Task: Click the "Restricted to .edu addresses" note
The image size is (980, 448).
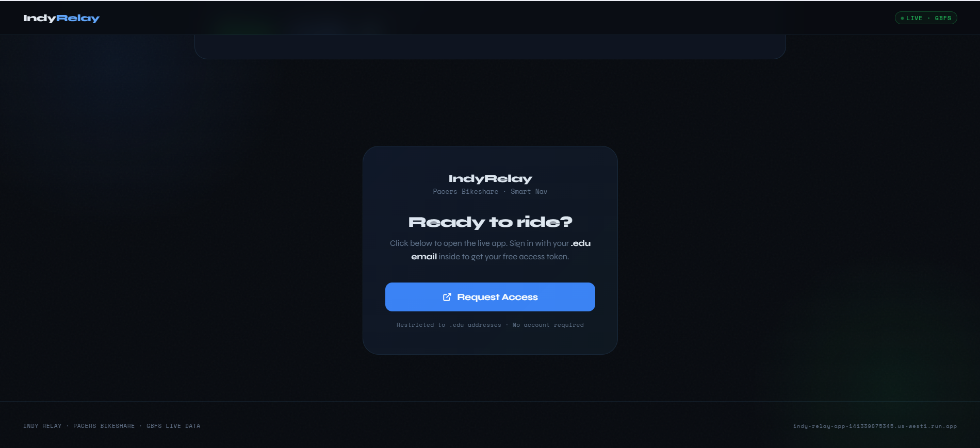Action: 449,325
